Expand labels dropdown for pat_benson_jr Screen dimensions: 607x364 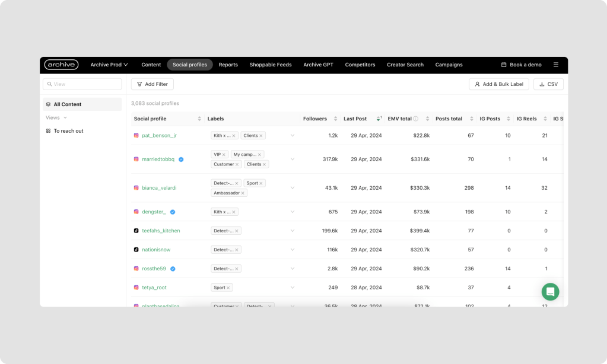click(x=292, y=135)
